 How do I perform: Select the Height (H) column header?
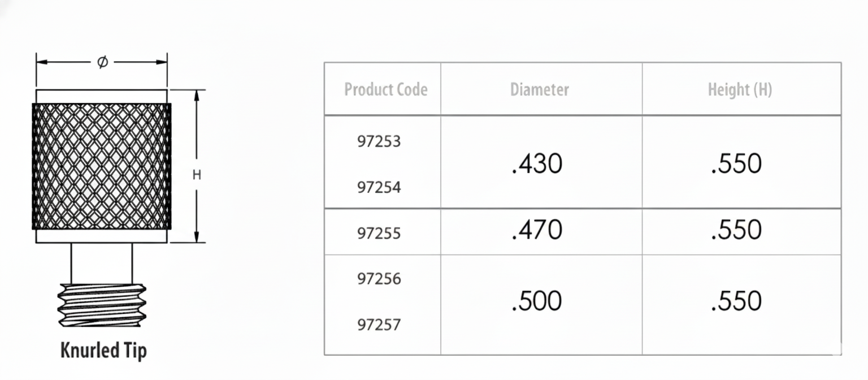(740, 89)
